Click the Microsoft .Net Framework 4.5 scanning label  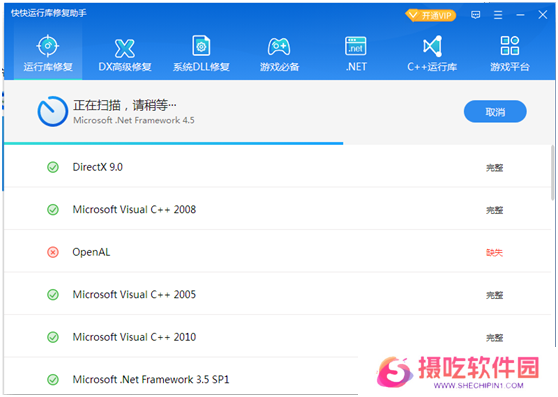coord(134,120)
